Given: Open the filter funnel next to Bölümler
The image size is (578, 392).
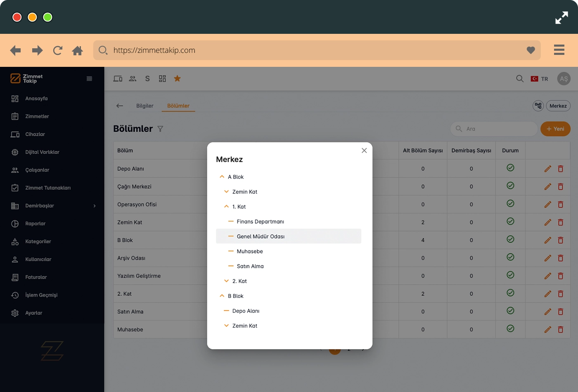Looking at the screenshot, I should (x=160, y=129).
